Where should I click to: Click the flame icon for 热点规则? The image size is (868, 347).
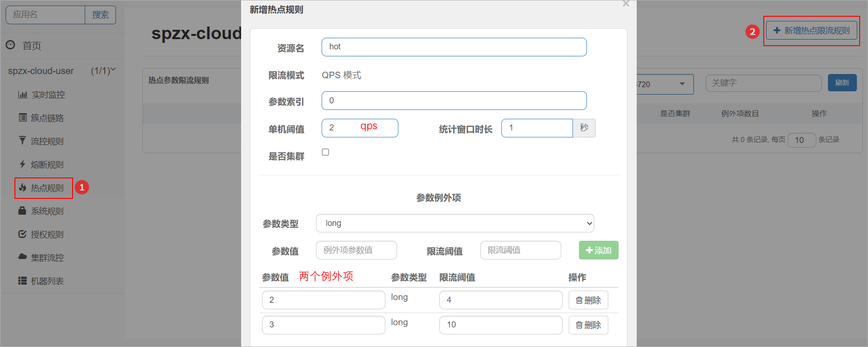[x=22, y=187]
